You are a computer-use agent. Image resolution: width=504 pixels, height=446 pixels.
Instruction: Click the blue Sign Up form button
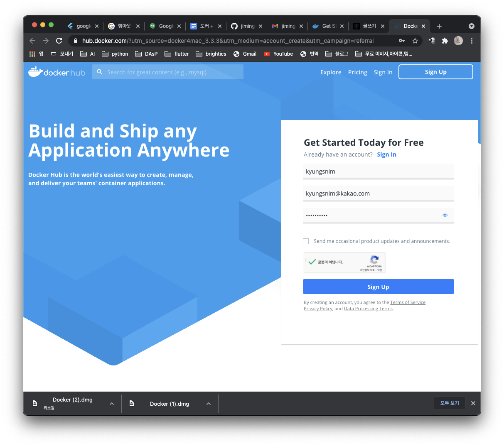tap(379, 287)
